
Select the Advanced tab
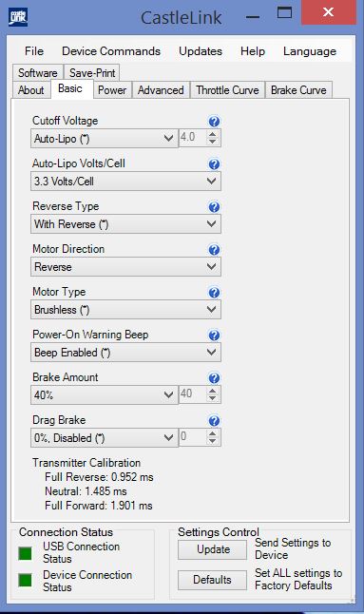tap(161, 90)
